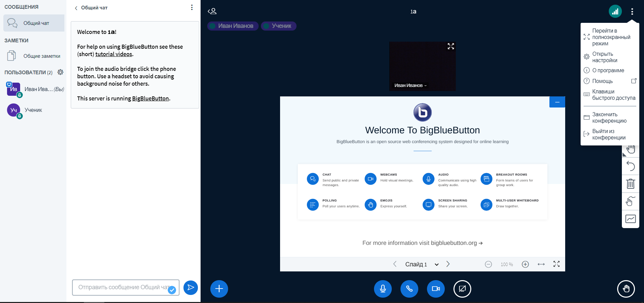Choose Выйти из конференции menu item
This screenshot has height=303, width=644.
point(608,134)
